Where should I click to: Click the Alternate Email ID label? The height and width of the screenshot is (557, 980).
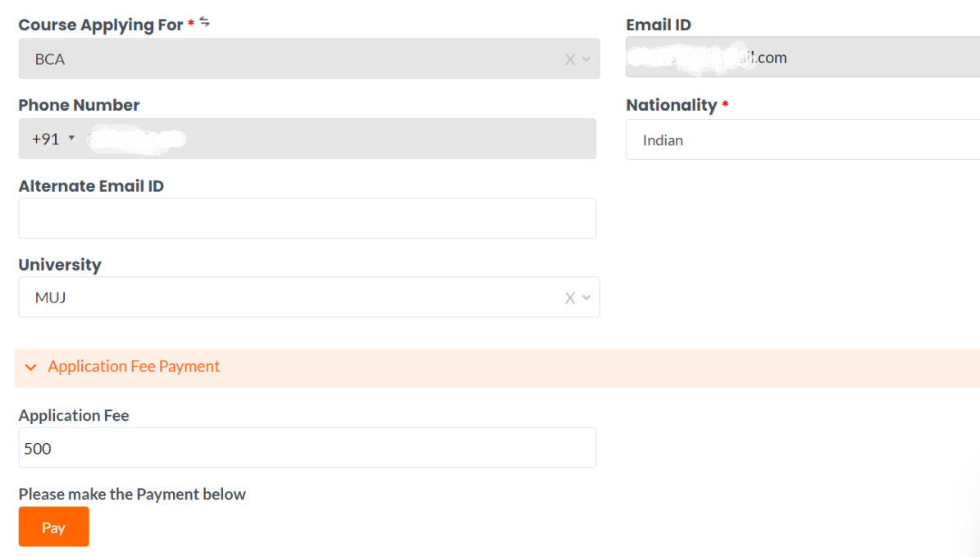(x=91, y=186)
